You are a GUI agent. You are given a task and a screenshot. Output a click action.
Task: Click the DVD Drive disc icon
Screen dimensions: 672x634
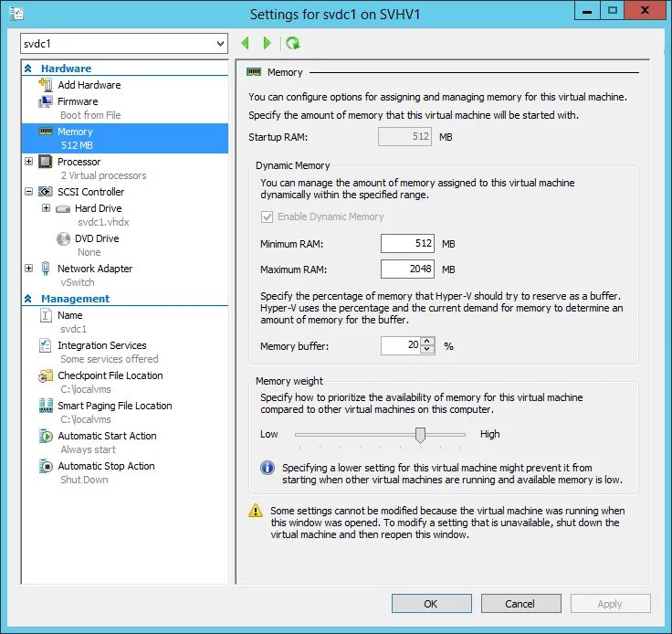(x=63, y=238)
